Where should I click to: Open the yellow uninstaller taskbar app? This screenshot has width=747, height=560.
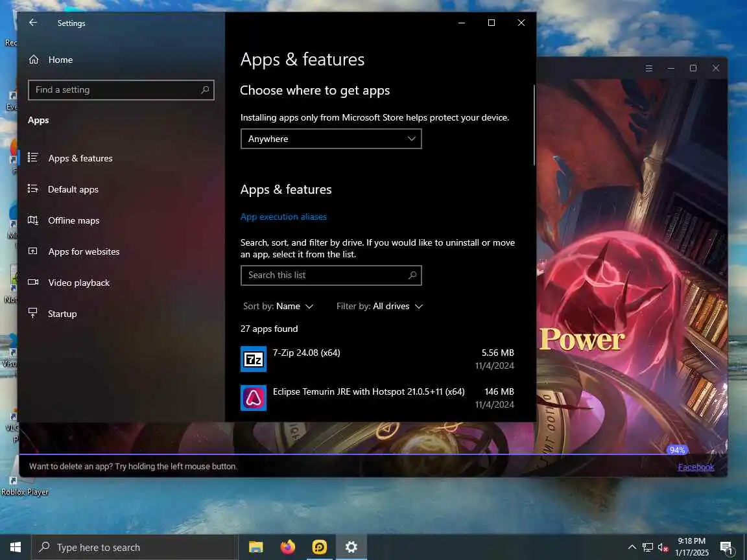(319, 547)
